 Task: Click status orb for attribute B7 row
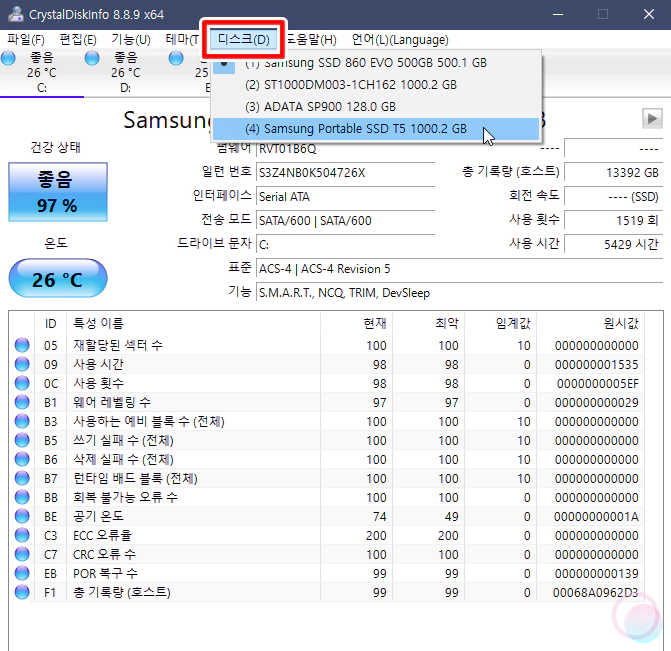click(22, 478)
